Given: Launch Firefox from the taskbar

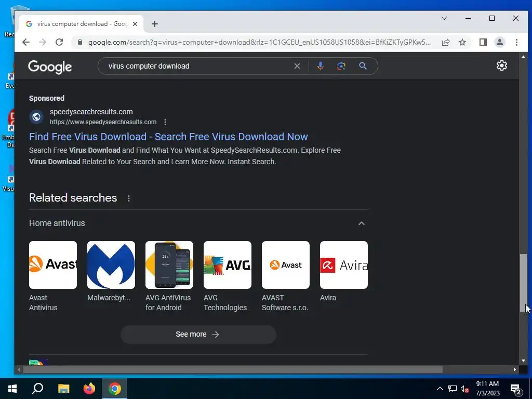Looking at the screenshot, I should click(x=89, y=389).
